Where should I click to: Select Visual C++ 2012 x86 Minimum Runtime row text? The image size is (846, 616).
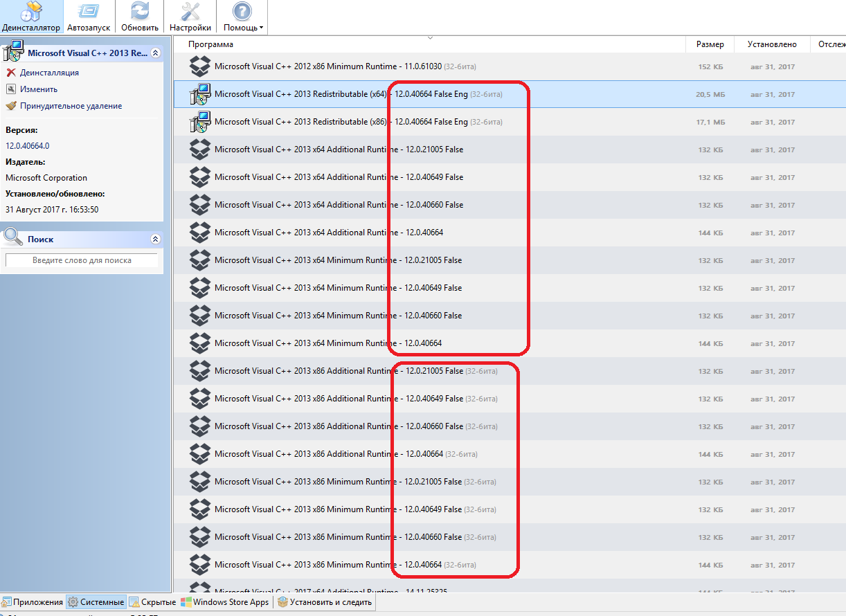click(345, 66)
